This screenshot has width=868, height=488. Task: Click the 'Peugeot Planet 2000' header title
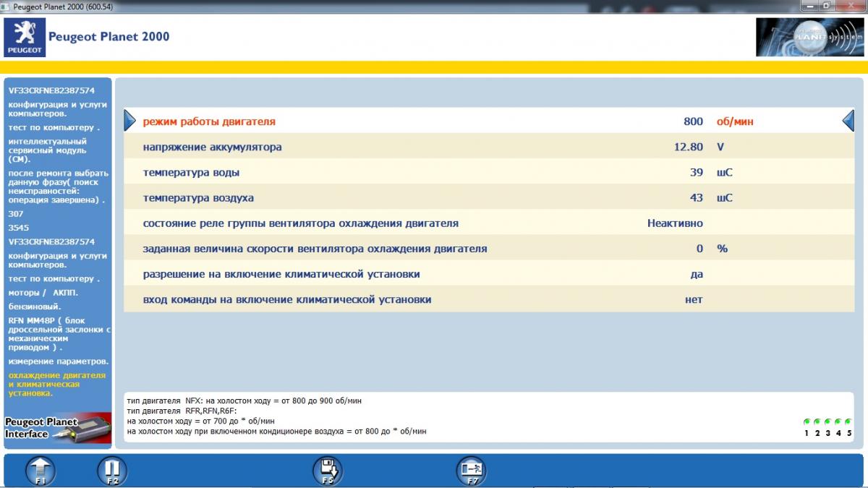(109, 37)
